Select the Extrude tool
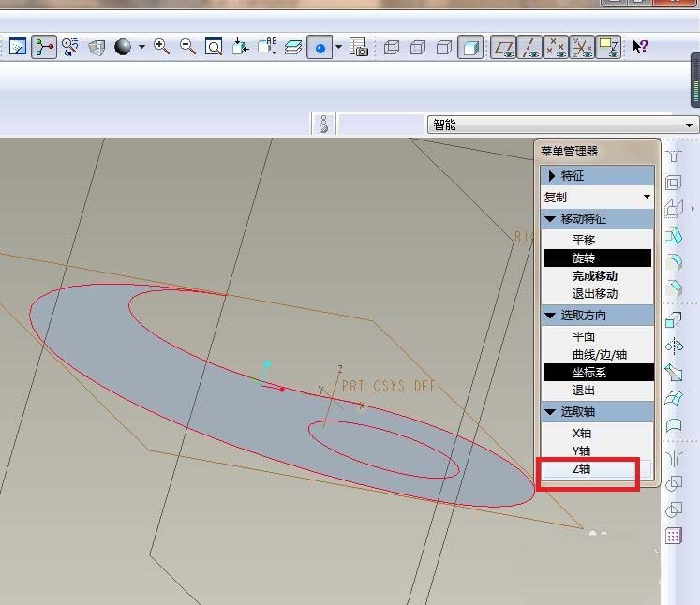The height and width of the screenshot is (605, 700). (x=674, y=319)
